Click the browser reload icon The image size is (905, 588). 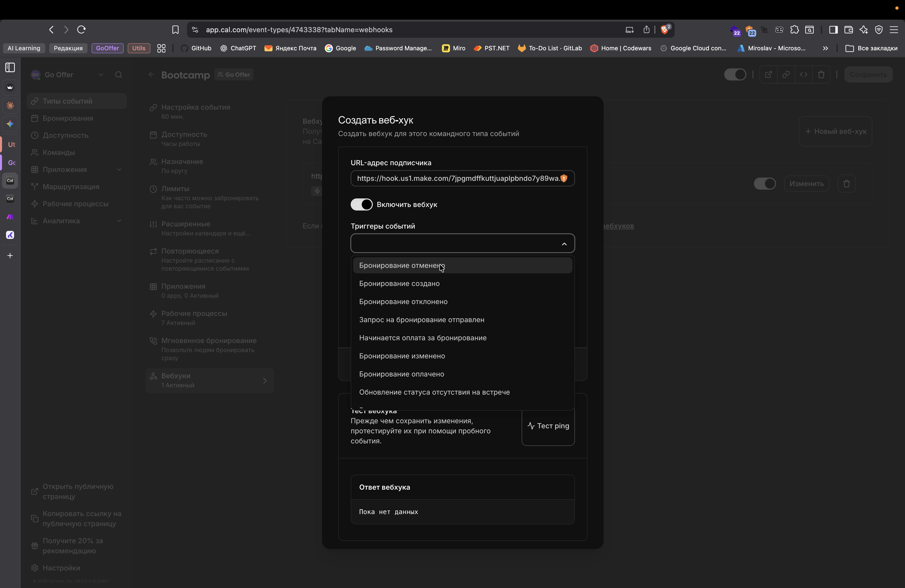pyautogui.click(x=81, y=30)
